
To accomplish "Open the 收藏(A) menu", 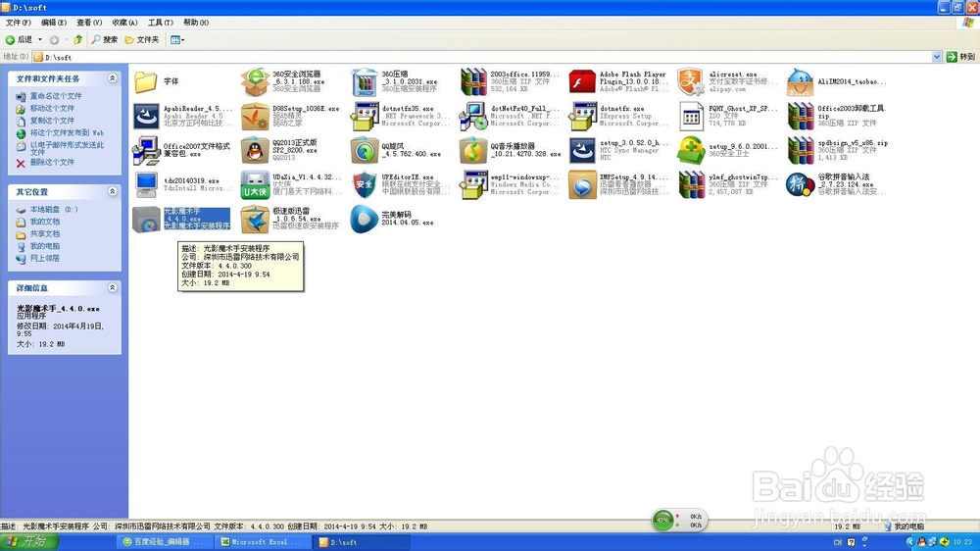I will 124,23.
